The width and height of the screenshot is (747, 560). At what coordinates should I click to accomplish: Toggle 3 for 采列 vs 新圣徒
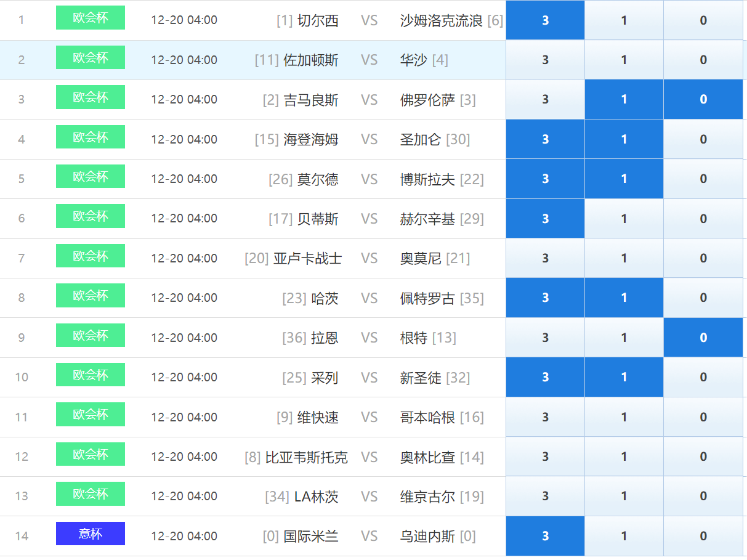545,377
